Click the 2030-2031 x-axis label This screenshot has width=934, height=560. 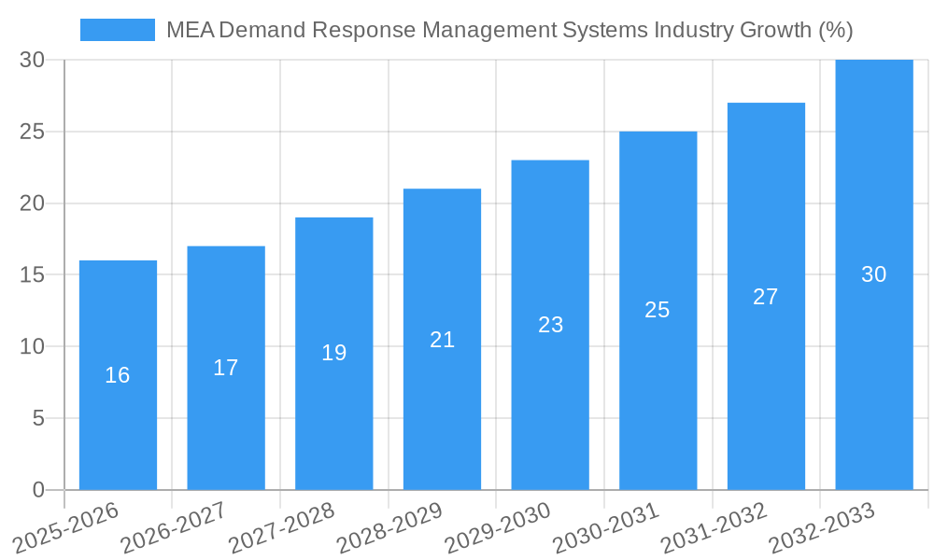(x=606, y=528)
